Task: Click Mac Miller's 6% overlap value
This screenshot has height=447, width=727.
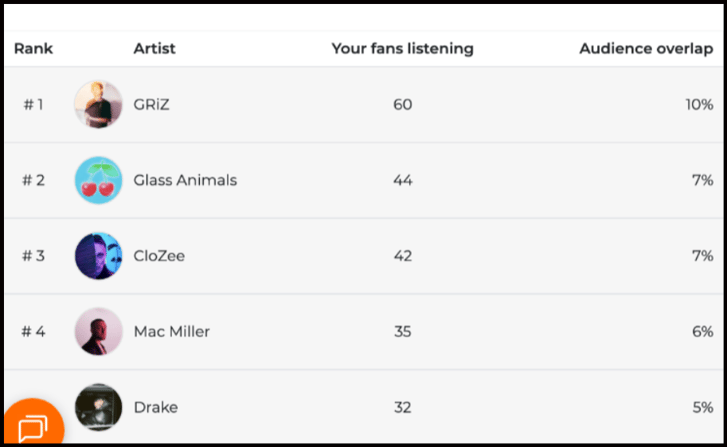Action: click(x=703, y=332)
